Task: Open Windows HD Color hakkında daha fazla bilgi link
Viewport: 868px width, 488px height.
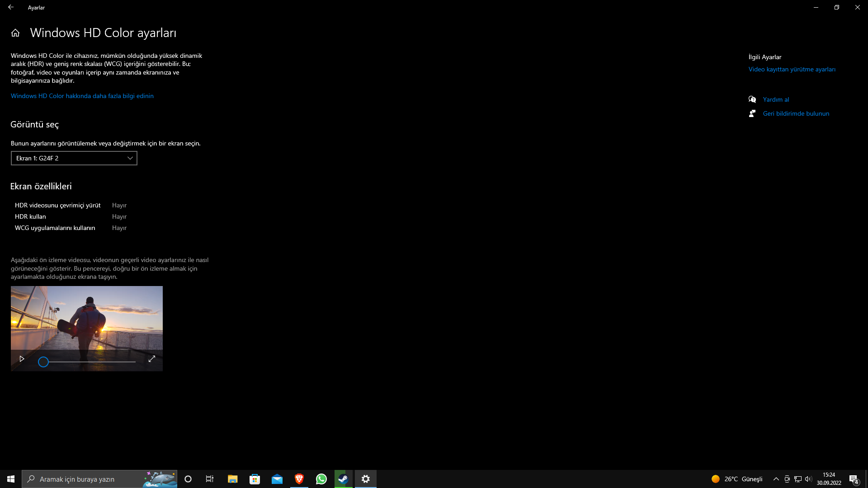Action: point(82,96)
